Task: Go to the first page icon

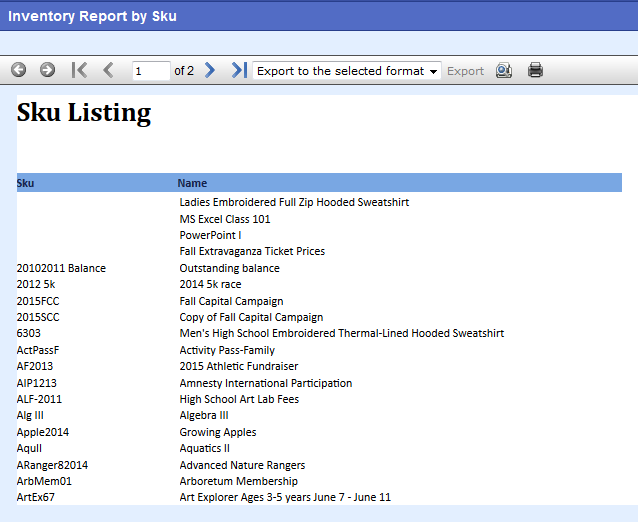Action: [x=79, y=70]
